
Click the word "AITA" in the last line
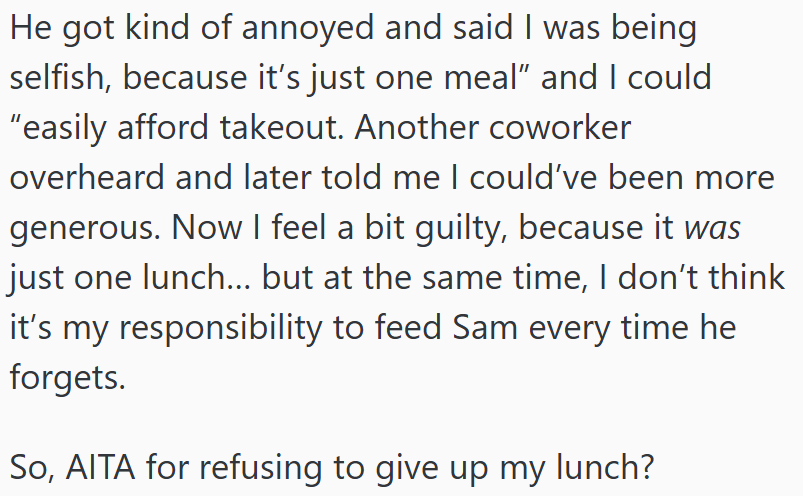[100, 467]
